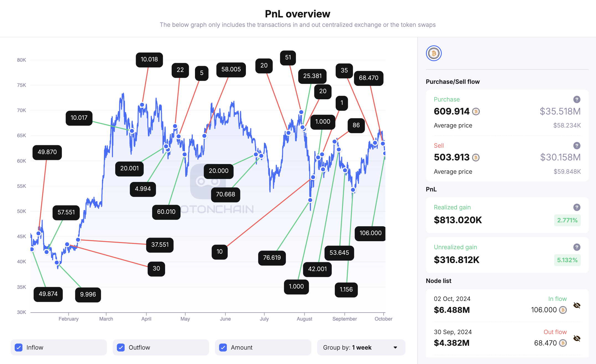Uncheck the Inflow checkbox
This screenshot has width=596, height=364.
pyautogui.click(x=19, y=347)
